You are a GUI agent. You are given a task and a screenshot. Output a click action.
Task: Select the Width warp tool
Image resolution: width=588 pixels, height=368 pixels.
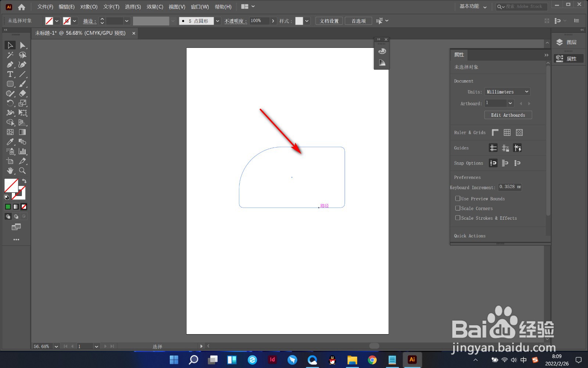click(10, 113)
